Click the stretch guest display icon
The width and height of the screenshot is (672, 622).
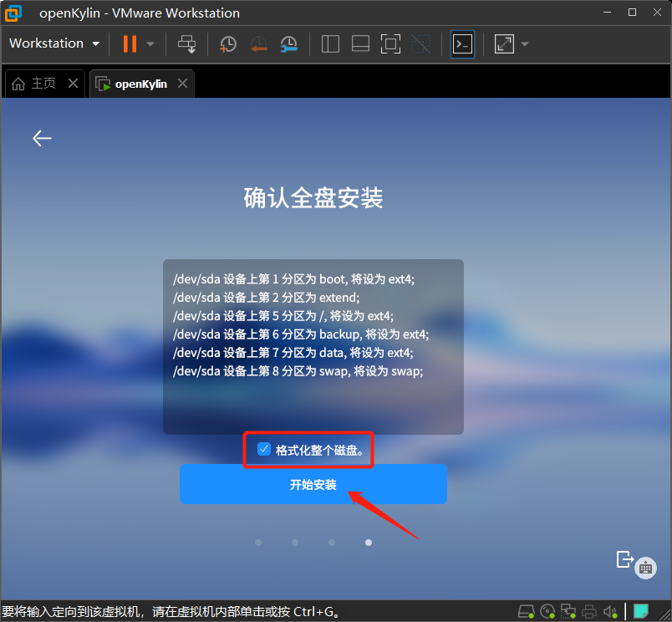click(x=504, y=43)
